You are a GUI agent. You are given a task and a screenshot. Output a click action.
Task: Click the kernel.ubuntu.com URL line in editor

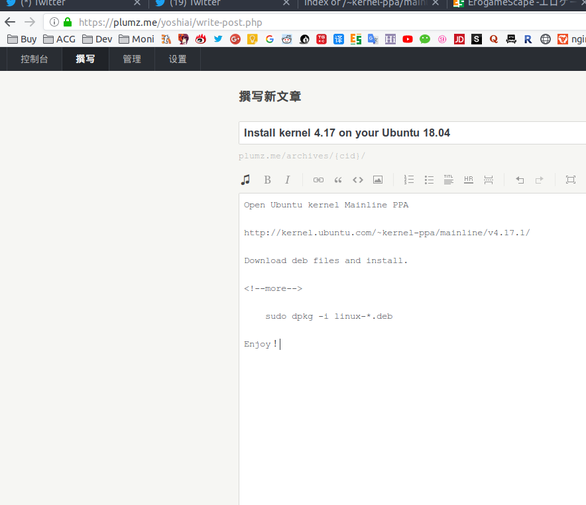(387, 233)
